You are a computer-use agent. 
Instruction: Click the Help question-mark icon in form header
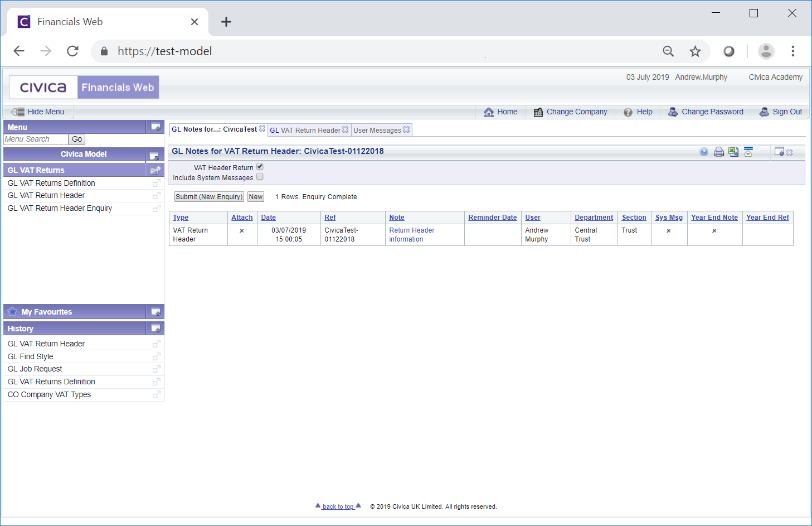click(x=704, y=152)
